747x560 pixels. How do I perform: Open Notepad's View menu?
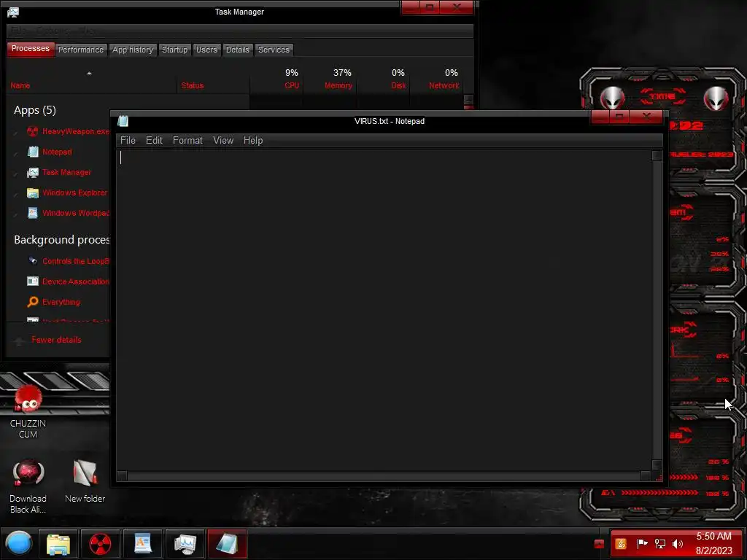pyautogui.click(x=223, y=141)
